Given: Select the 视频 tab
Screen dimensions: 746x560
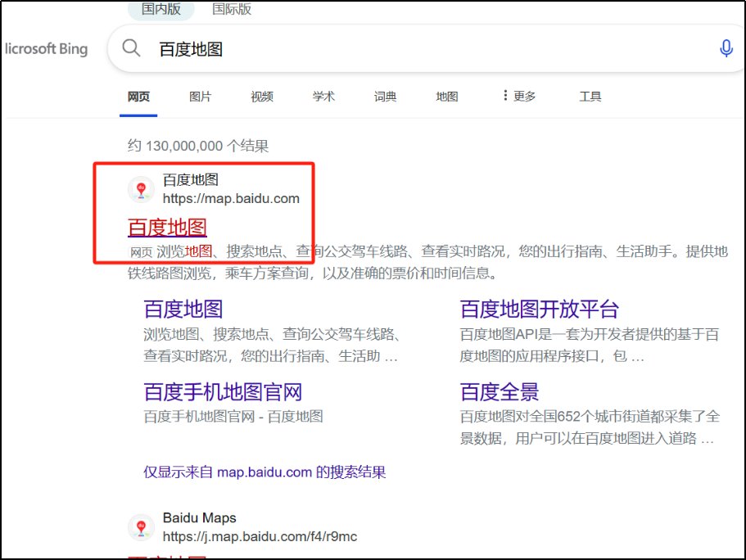Looking at the screenshot, I should pos(262,97).
